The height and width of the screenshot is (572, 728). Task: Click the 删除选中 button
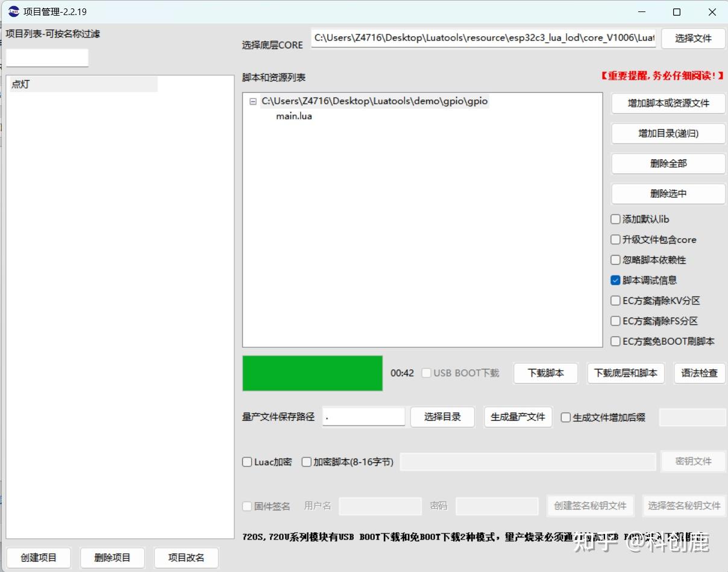tap(668, 193)
